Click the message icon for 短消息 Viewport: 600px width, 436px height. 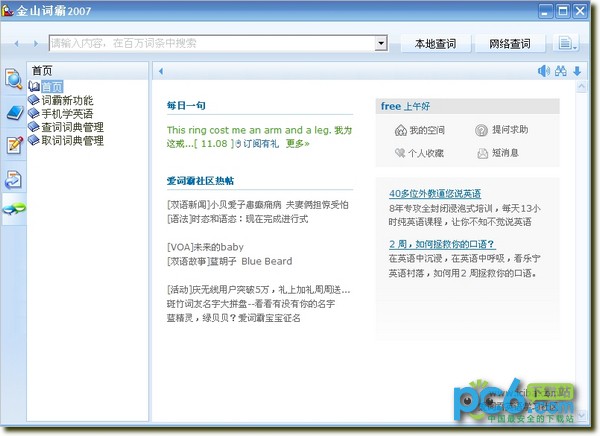pyautogui.click(x=482, y=153)
